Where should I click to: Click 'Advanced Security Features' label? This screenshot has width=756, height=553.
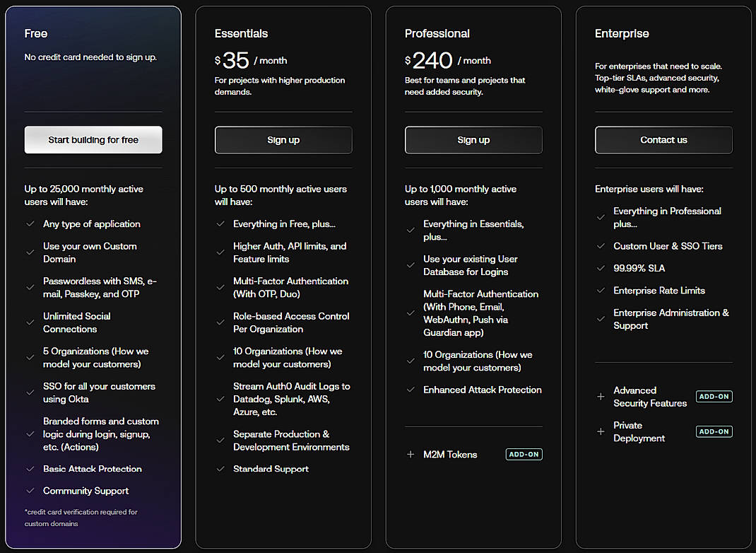click(x=650, y=397)
